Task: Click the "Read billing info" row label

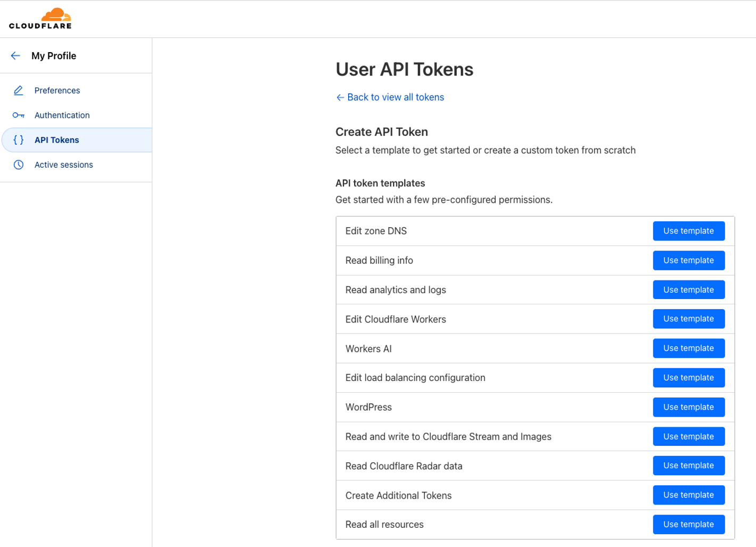Action: (x=379, y=260)
